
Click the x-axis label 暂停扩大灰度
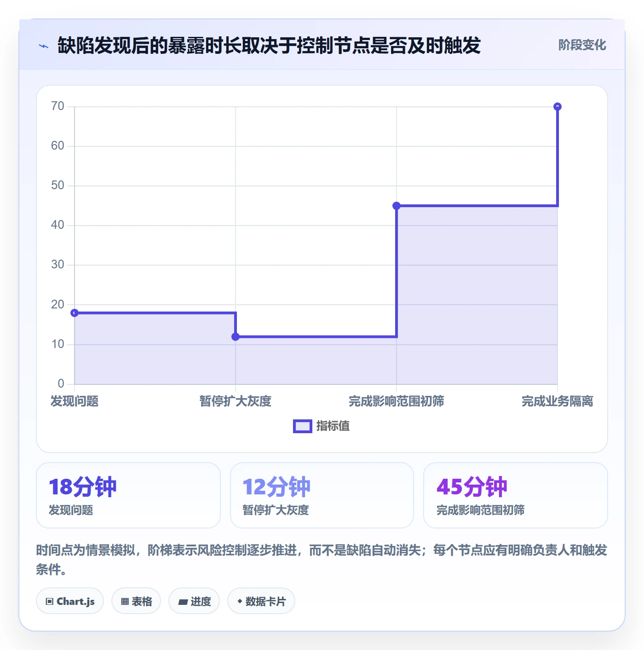point(236,401)
